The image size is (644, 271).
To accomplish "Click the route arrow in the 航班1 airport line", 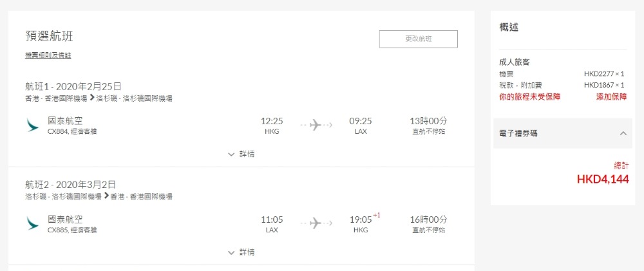I will coord(91,98).
